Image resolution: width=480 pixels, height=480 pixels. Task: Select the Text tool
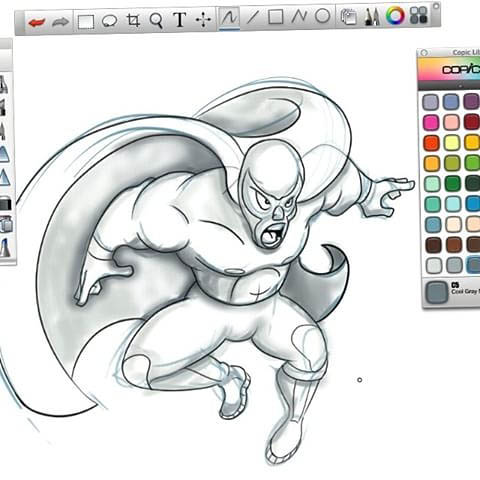[180, 20]
